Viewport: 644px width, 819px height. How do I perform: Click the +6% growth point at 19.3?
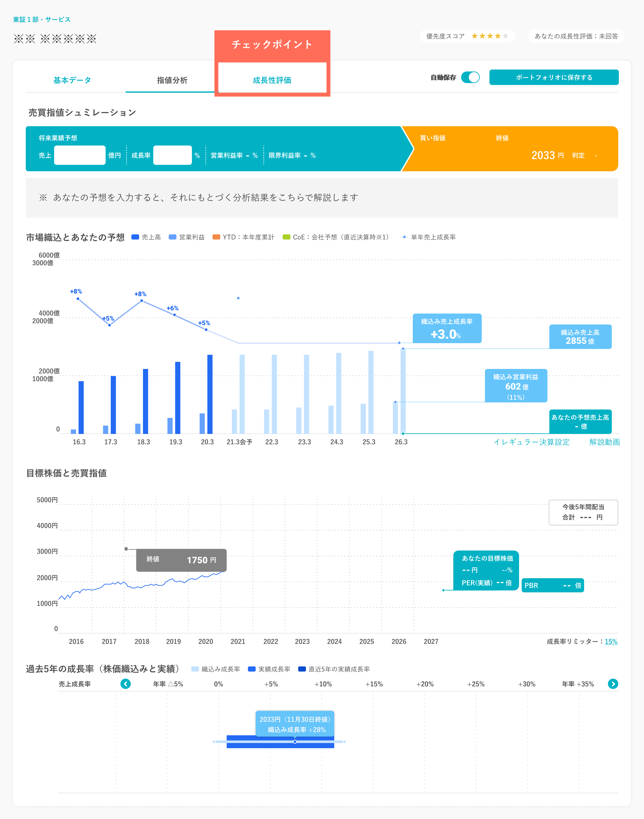coord(174,315)
